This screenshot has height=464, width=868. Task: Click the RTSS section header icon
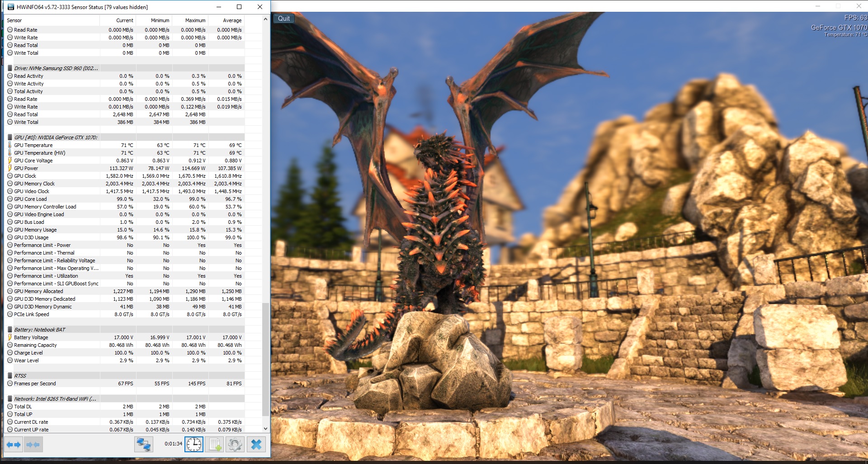(10, 376)
